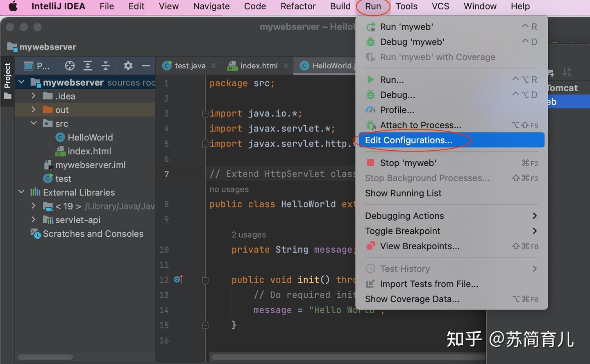Expand the .idea folder
590x364 pixels.
point(34,96)
